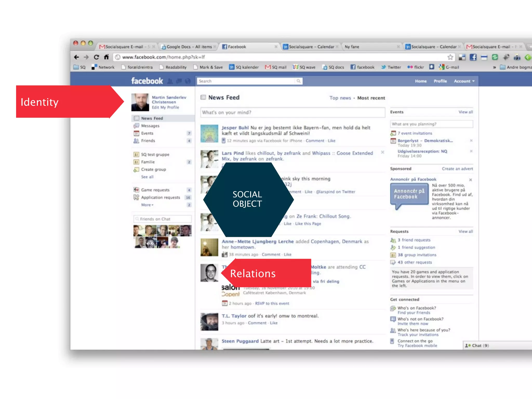Bookmark this page with the star icon
The width and height of the screenshot is (532, 399).
450,57
